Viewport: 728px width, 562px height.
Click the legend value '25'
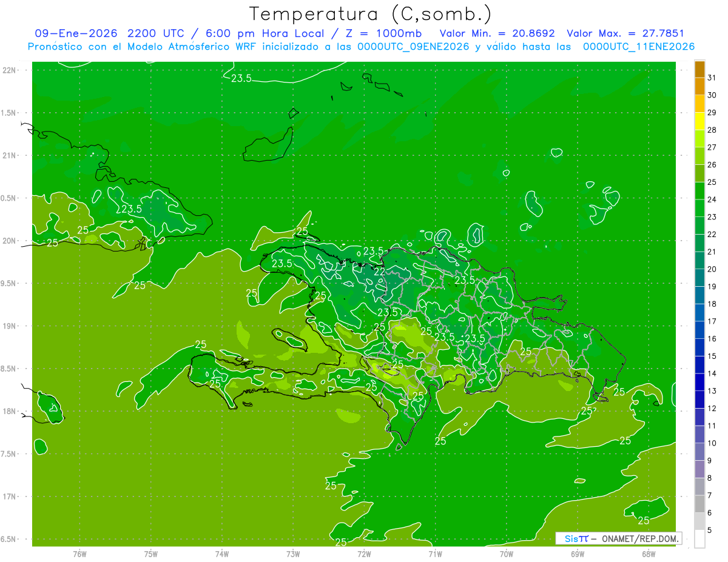click(712, 182)
